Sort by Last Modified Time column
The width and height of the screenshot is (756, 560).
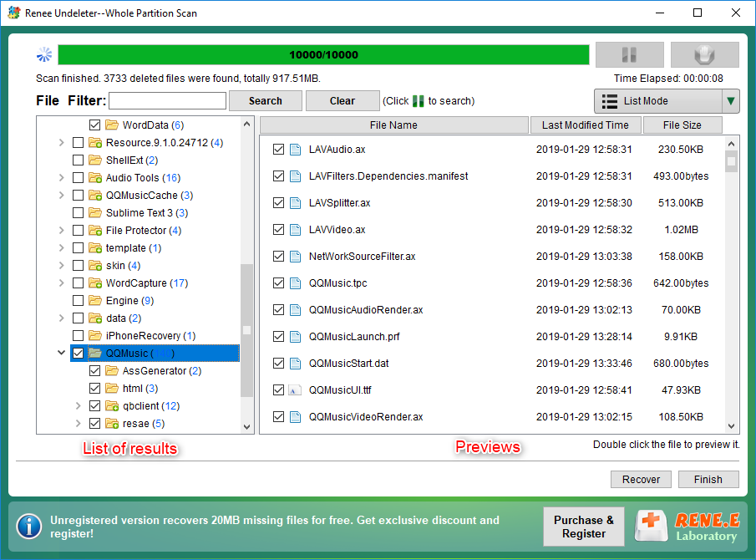point(585,125)
